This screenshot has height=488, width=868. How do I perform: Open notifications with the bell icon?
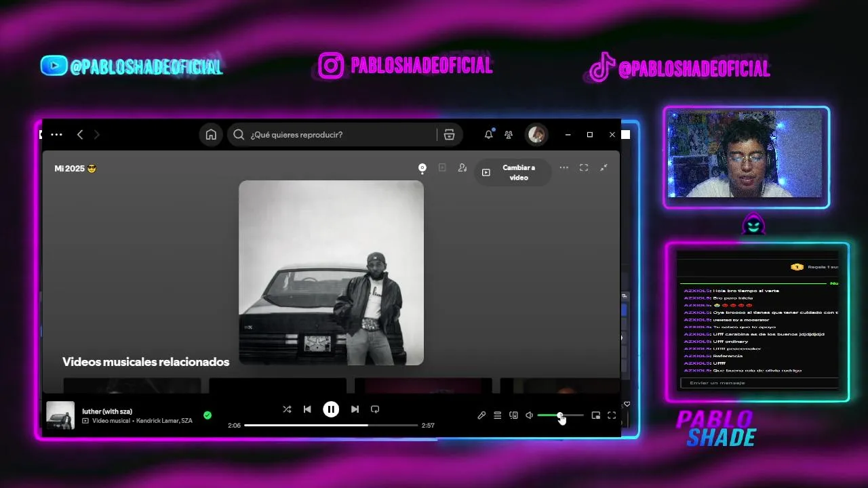488,135
